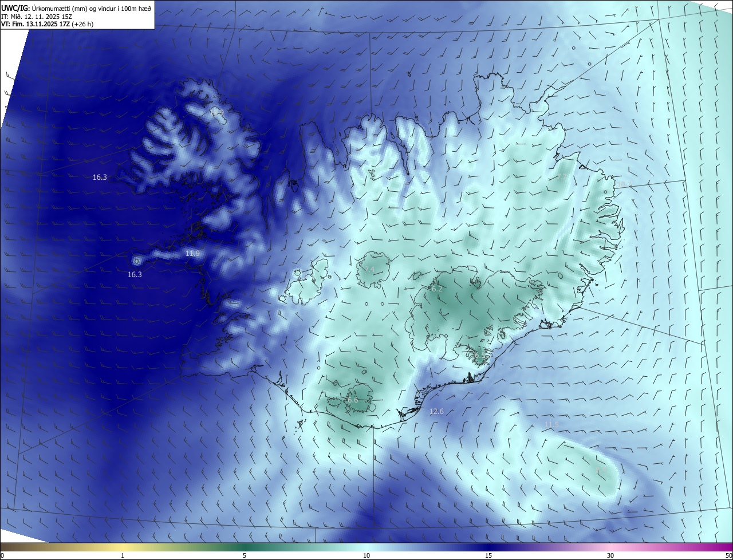Click the colour scale tick labelled 15
This screenshot has height=560, width=733.
coord(488,555)
